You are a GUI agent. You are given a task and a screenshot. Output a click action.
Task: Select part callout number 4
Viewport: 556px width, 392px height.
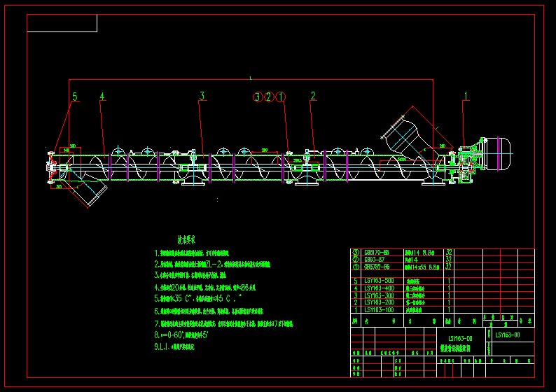point(102,96)
